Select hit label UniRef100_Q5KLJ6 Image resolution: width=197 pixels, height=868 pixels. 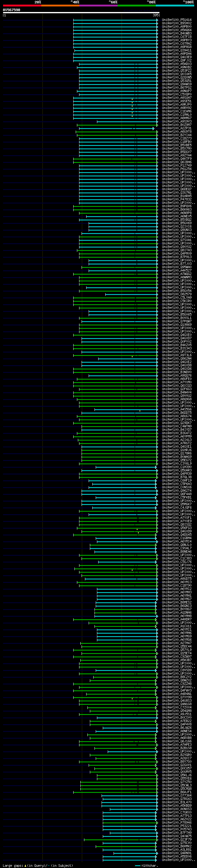[177, 775]
